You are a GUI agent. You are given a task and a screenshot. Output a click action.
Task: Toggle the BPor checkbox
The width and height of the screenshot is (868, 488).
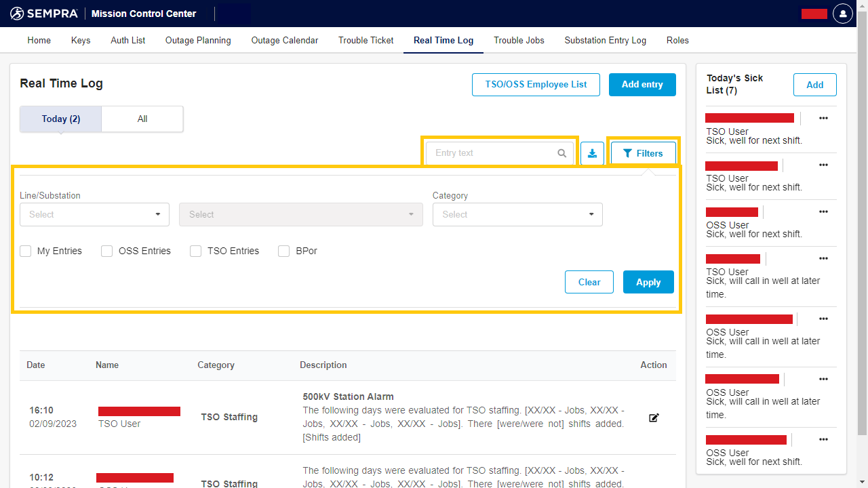click(284, 251)
